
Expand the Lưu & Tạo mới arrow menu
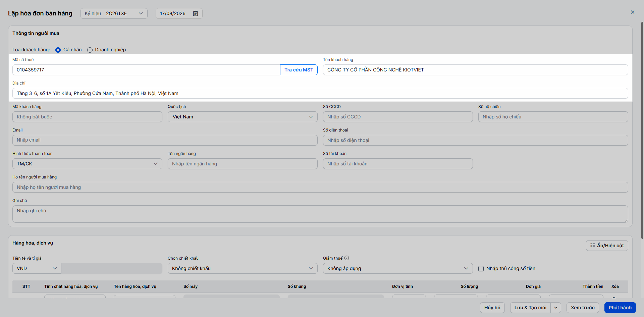556,308
